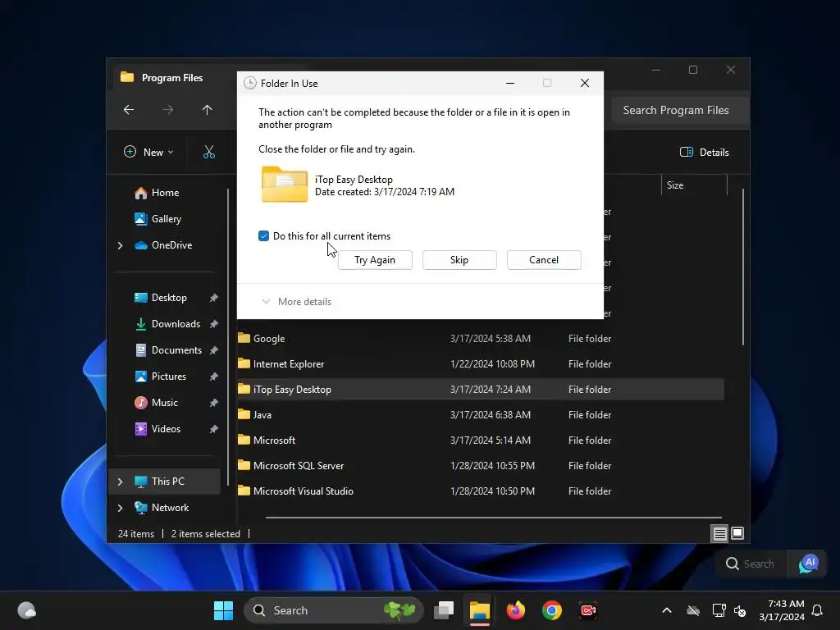This screenshot has height=630, width=840.
Task: Open the Windows Start menu
Action: click(223, 610)
